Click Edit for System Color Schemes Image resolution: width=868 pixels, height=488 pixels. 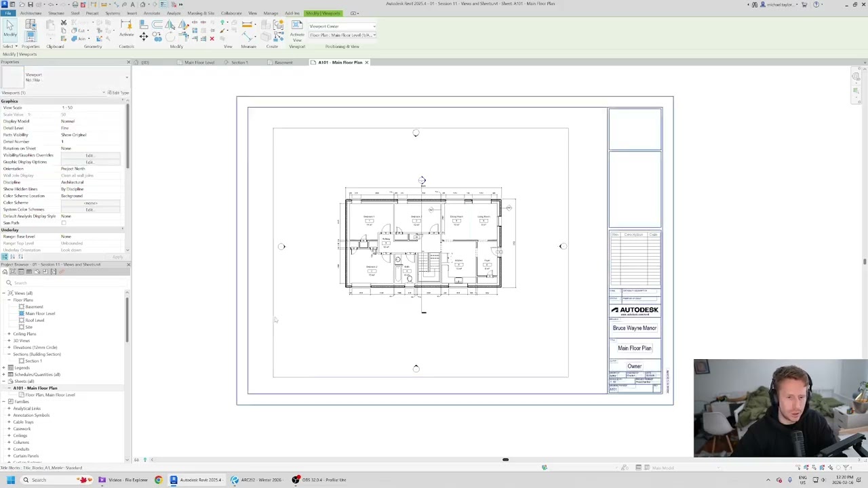pos(90,209)
